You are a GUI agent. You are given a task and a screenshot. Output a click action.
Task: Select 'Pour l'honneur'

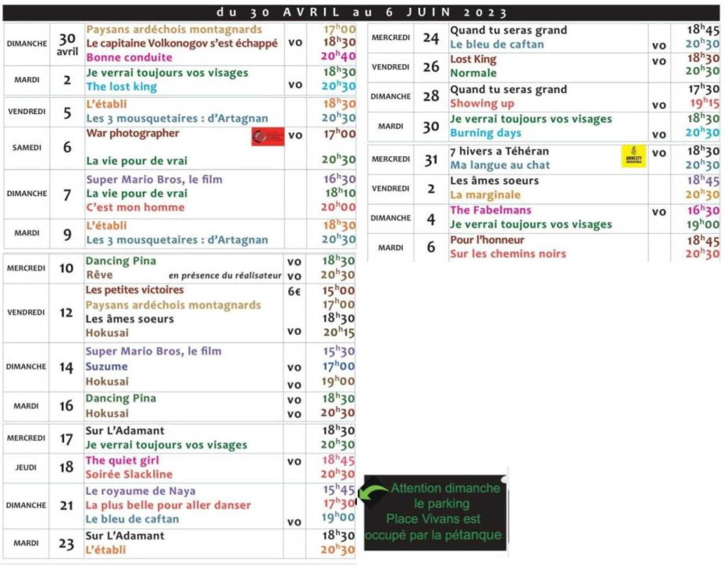487,240
